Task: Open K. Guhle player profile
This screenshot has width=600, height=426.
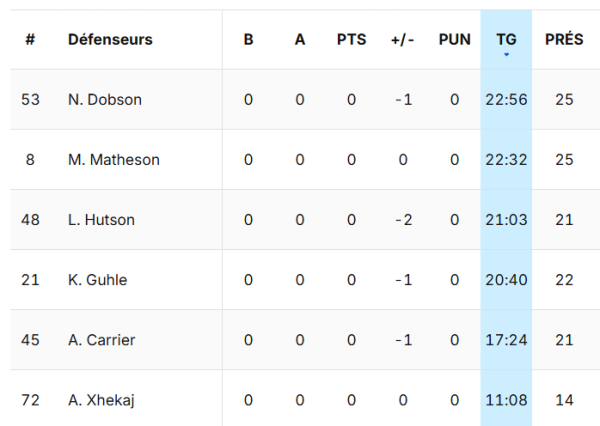Action: click(99, 280)
